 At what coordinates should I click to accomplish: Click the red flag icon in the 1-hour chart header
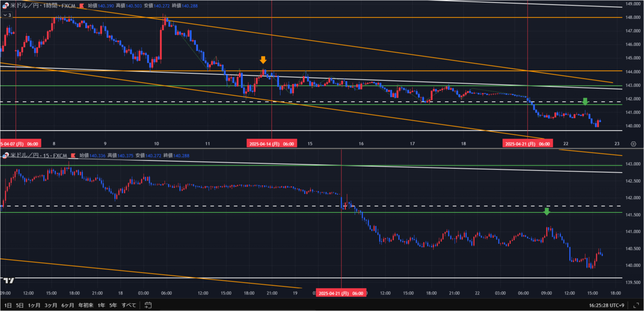82,5
